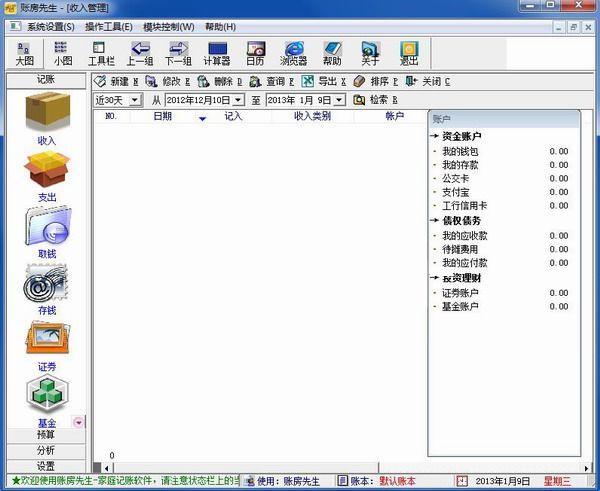This screenshot has height=491, width=600.
Task: Open the 取钱 withdraw module
Action: tap(47, 233)
